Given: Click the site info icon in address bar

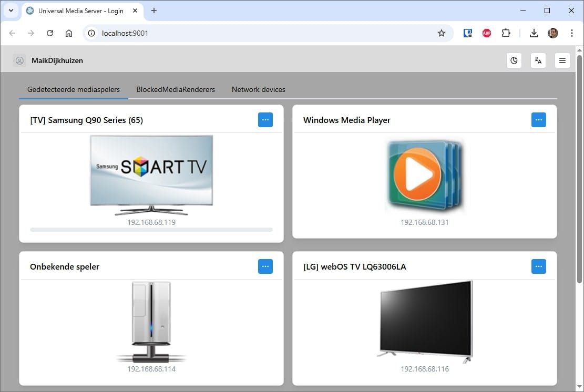Looking at the screenshot, I should (92, 33).
